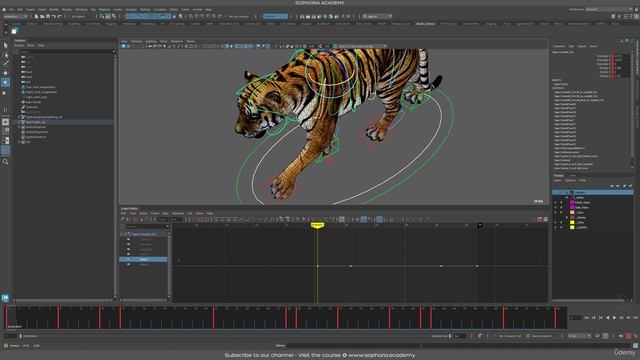
Task: Click the magnifier search icon in left sidebar
Action: [5, 162]
